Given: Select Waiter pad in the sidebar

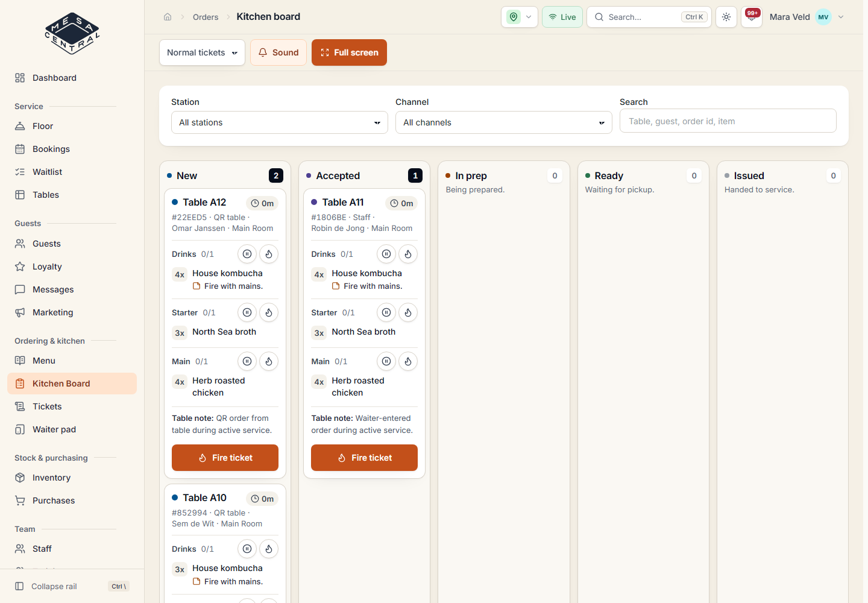Looking at the screenshot, I should 72,429.
